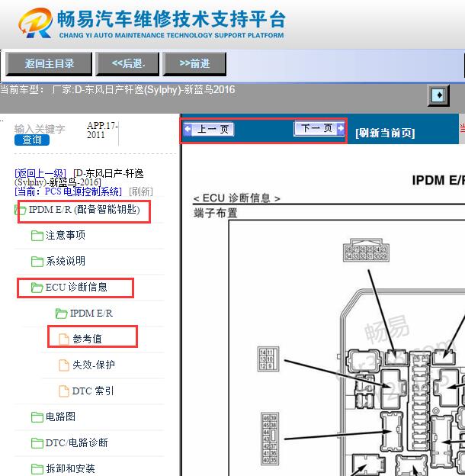465x476 pixels.
Task: Click the 返回主目录 button
Action: tap(49, 64)
